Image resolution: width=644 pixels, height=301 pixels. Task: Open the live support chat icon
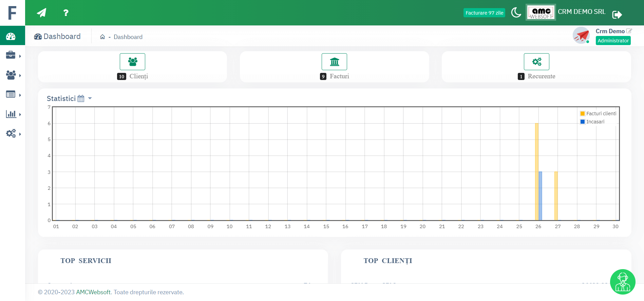622,282
